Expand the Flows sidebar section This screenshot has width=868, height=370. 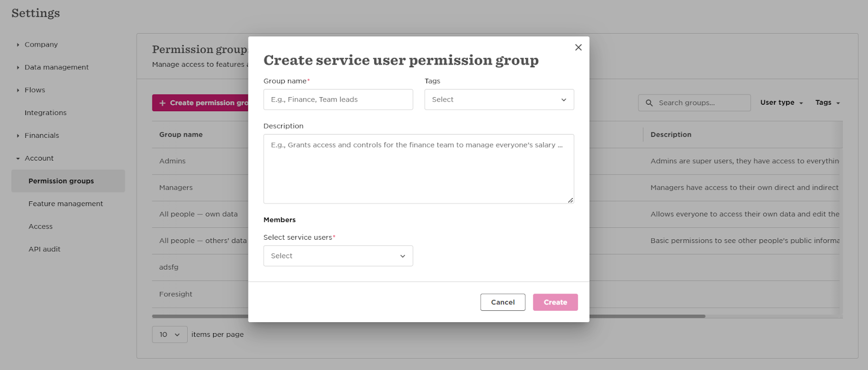coord(18,90)
